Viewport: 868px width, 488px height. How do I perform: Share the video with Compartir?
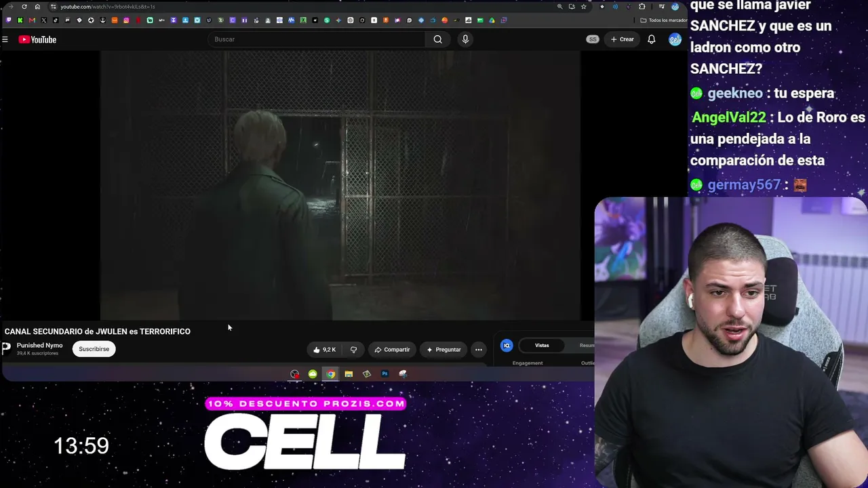392,350
